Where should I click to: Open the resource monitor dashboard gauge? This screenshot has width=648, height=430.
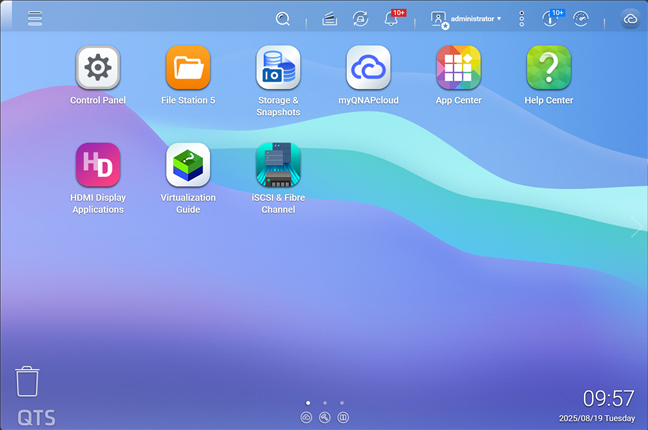click(581, 18)
